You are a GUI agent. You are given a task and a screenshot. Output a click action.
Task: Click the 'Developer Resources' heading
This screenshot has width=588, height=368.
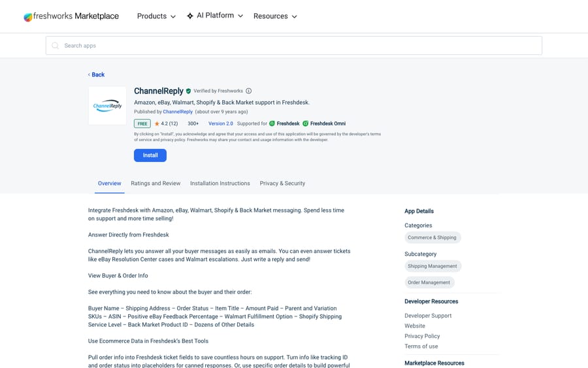[431, 301]
